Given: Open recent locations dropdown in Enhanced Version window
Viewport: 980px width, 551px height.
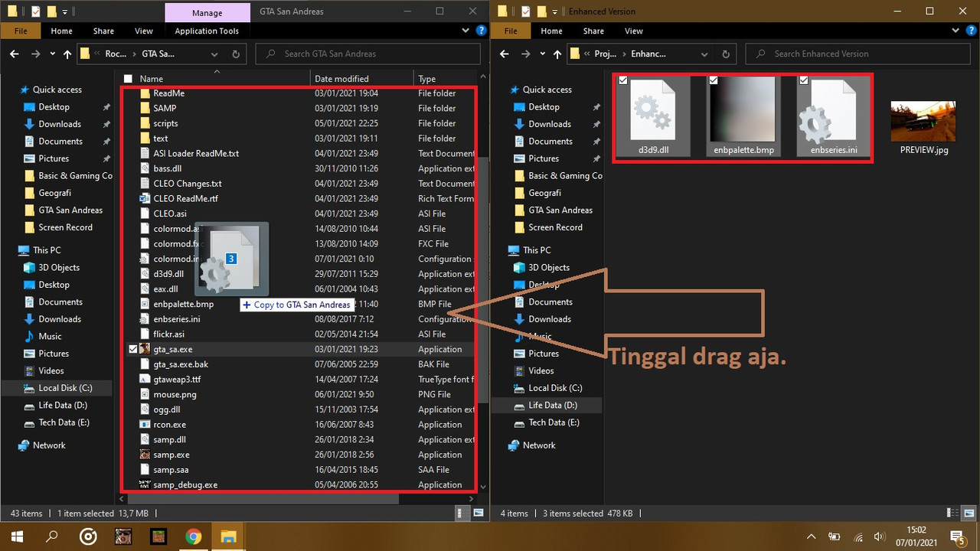Looking at the screenshot, I should click(542, 54).
